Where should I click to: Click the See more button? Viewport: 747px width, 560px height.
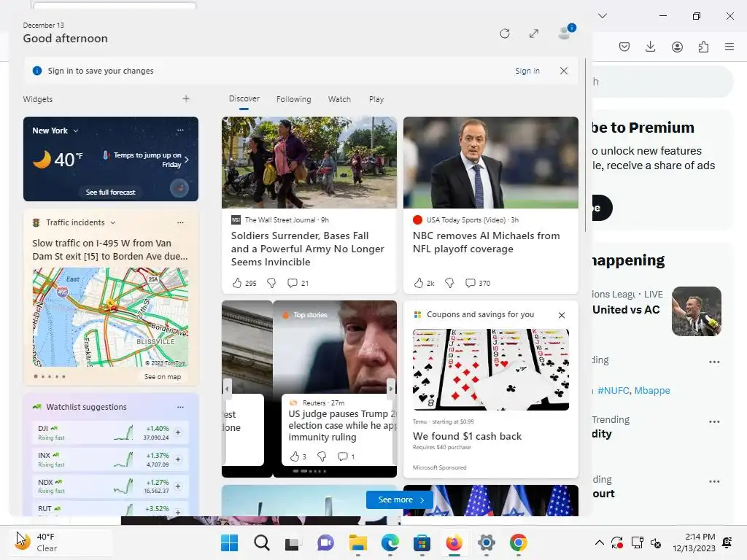400,499
